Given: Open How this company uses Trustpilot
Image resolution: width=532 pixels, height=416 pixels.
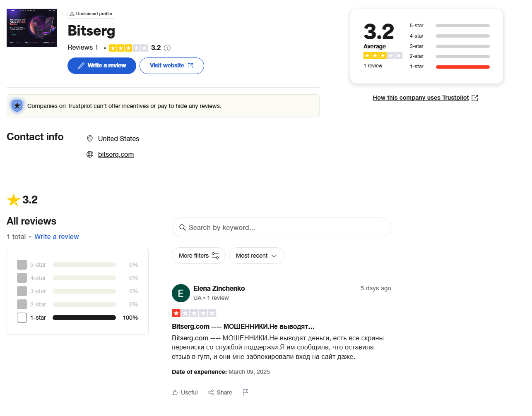Looking at the screenshot, I should pyautogui.click(x=421, y=98).
